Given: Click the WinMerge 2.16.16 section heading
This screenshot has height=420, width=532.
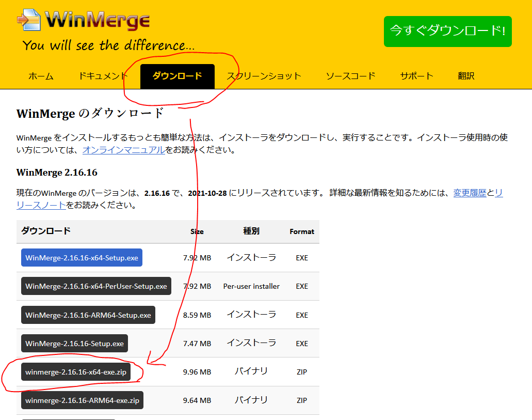Looking at the screenshot, I should pyautogui.click(x=57, y=173).
